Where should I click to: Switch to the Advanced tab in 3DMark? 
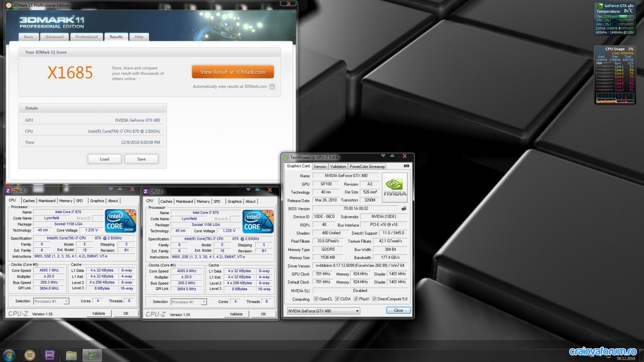[x=54, y=37]
